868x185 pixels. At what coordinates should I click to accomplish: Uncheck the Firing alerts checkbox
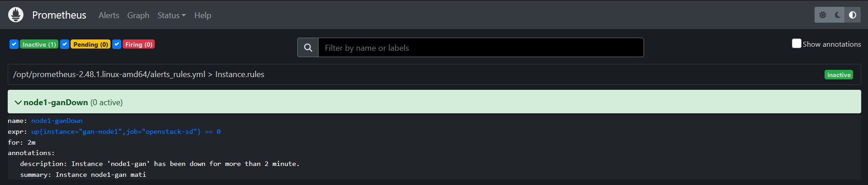point(117,44)
